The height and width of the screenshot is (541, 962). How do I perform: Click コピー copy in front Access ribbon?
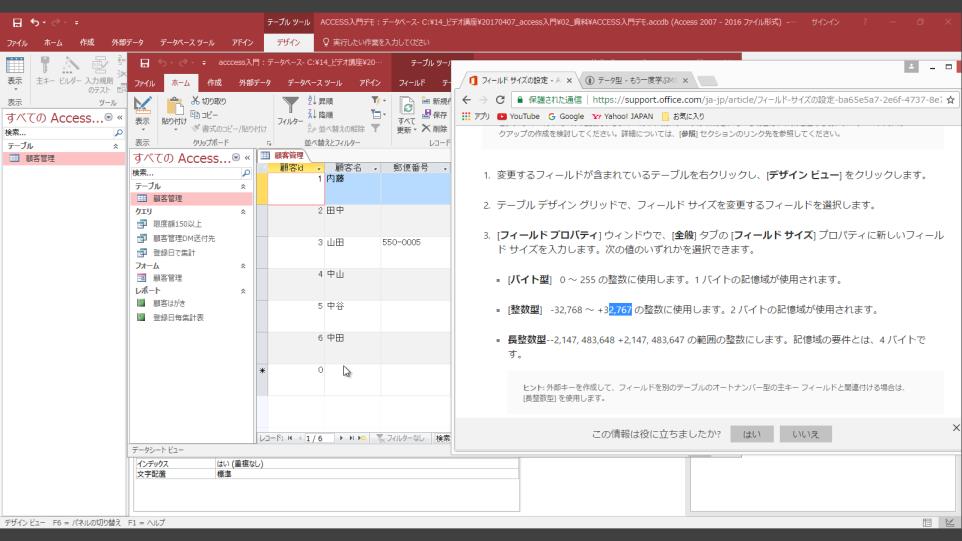204,115
